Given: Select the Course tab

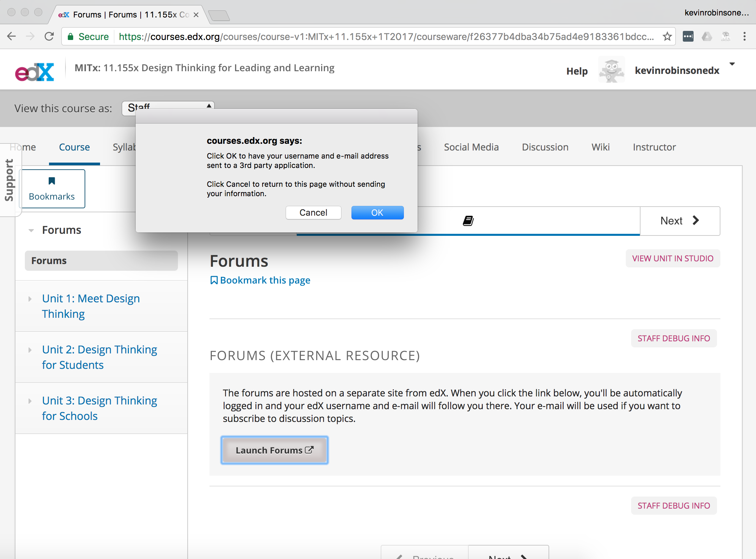Looking at the screenshot, I should [x=75, y=147].
